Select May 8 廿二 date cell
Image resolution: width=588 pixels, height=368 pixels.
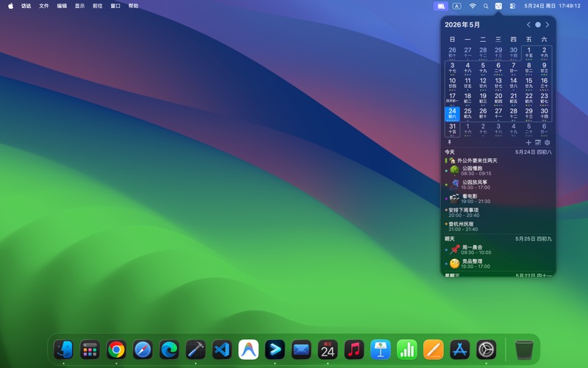528,68
